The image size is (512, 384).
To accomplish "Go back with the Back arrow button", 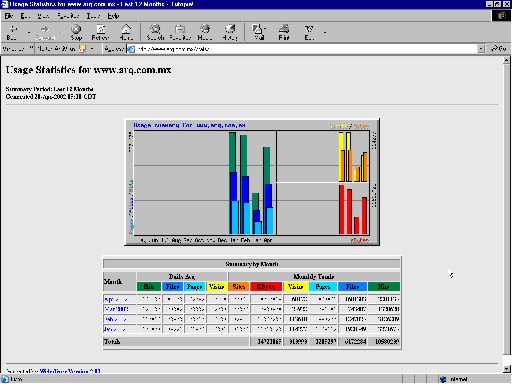I will point(13,32).
